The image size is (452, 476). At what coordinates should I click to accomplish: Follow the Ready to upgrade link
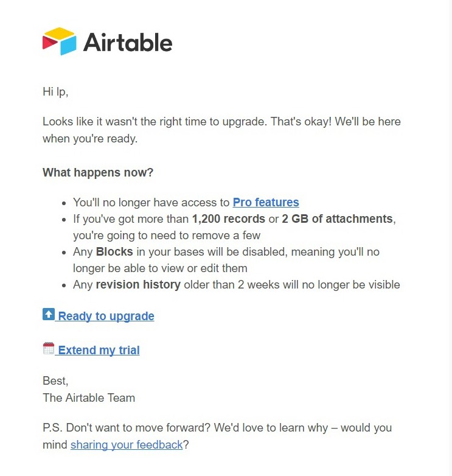point(106,317)
